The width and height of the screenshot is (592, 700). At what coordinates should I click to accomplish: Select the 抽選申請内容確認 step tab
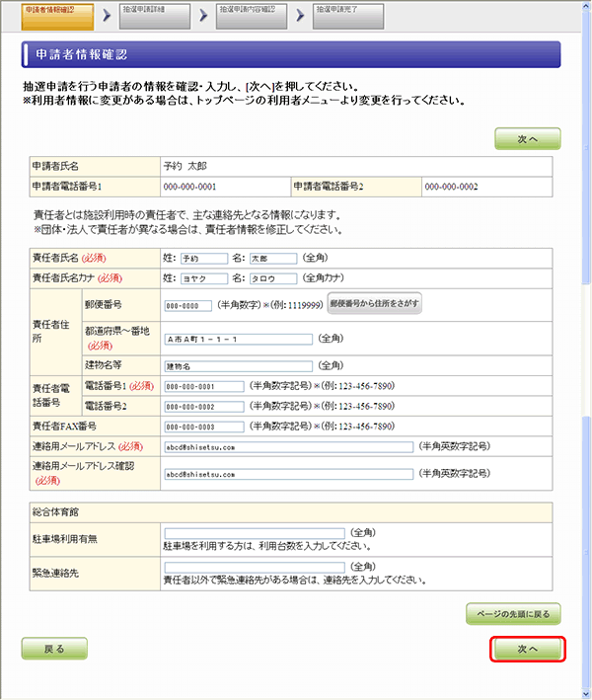point(252,17)
